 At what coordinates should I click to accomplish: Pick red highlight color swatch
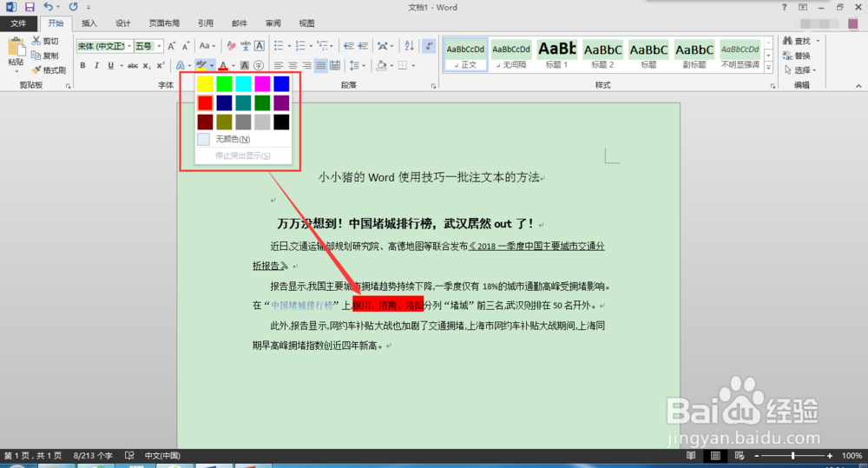(205, 103)
